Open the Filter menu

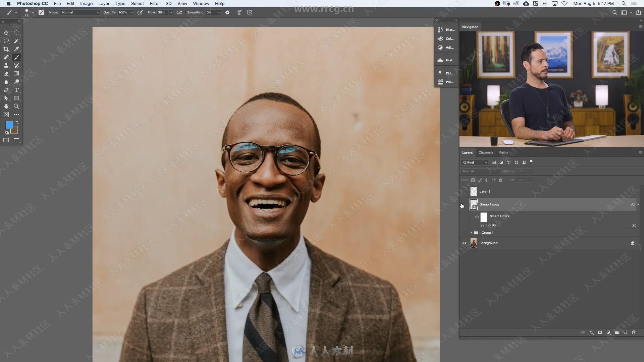[155, 3]
